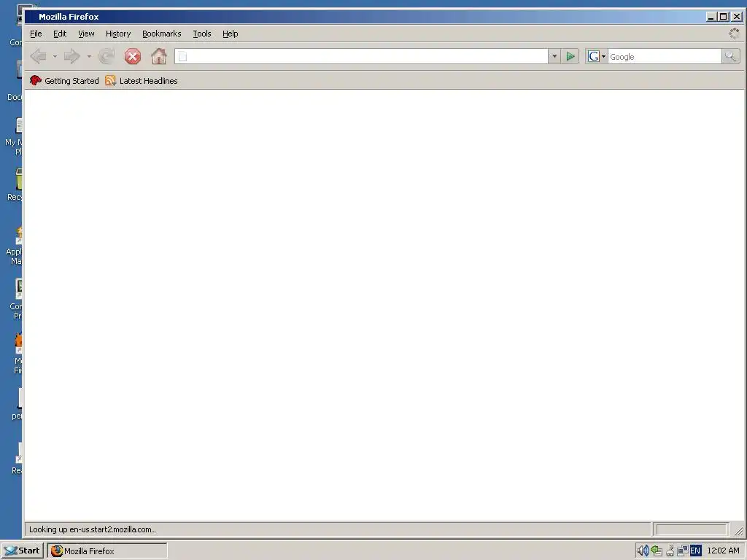This screenshot has width=747, height=560.
Task: Go back with the Back arrow button
Action: tap(39, 57)
